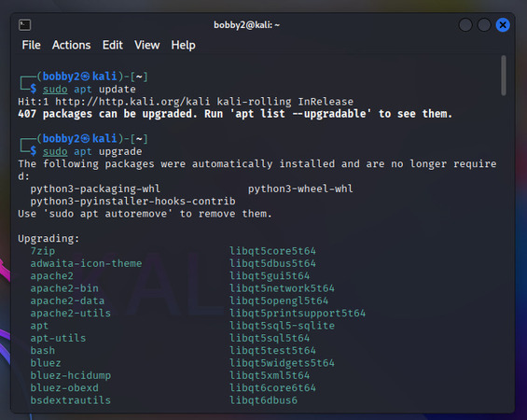The width and height of the screenshot is (527, 420).
Task: Click the 'libqt5widgets5t64' package entry
Action: (x=282, y=363)
